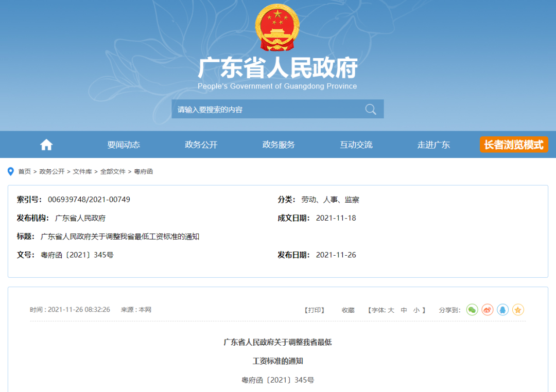Click the 成文日期 value 2021-11-18
Screen dimensions: 556x392
coord(336,218)
